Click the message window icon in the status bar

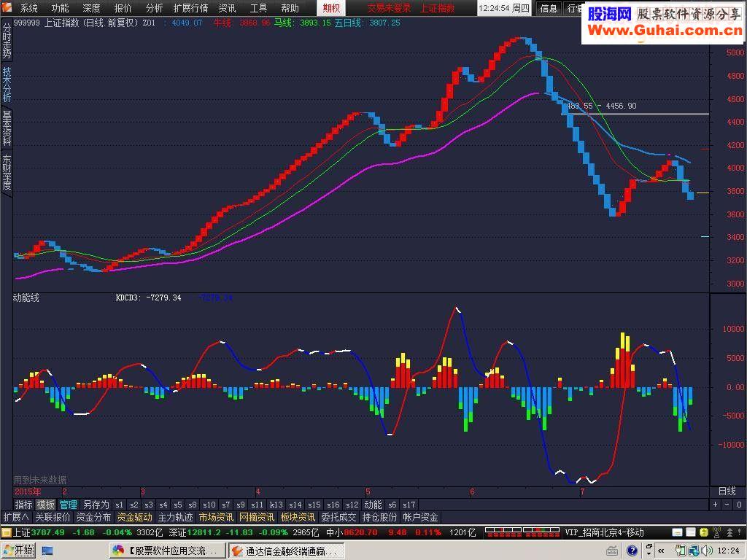[677, 532]
